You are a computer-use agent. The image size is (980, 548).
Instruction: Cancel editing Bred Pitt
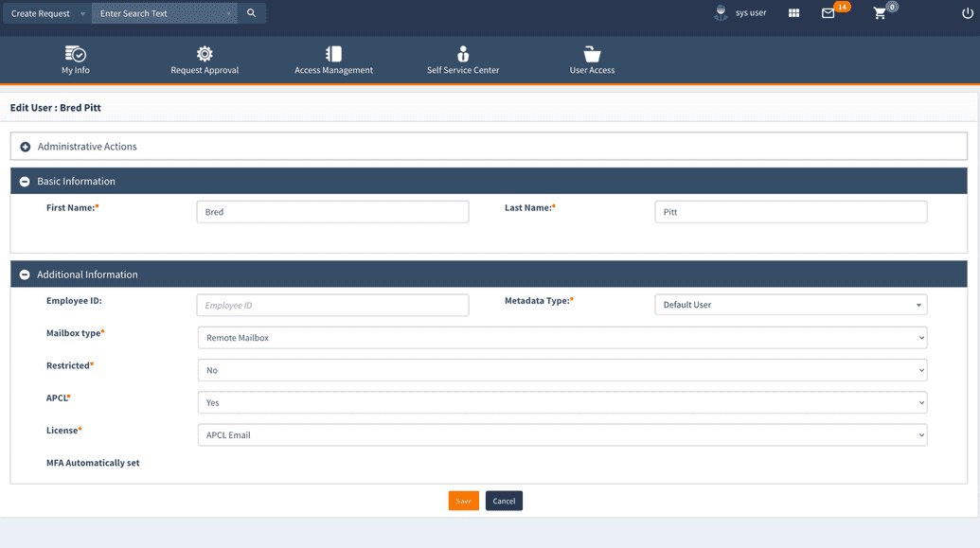504,501
